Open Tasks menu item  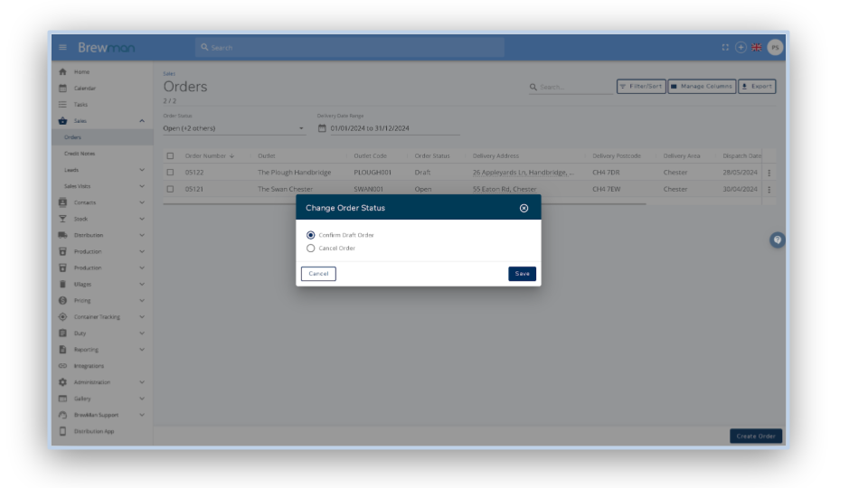[102, 105]
